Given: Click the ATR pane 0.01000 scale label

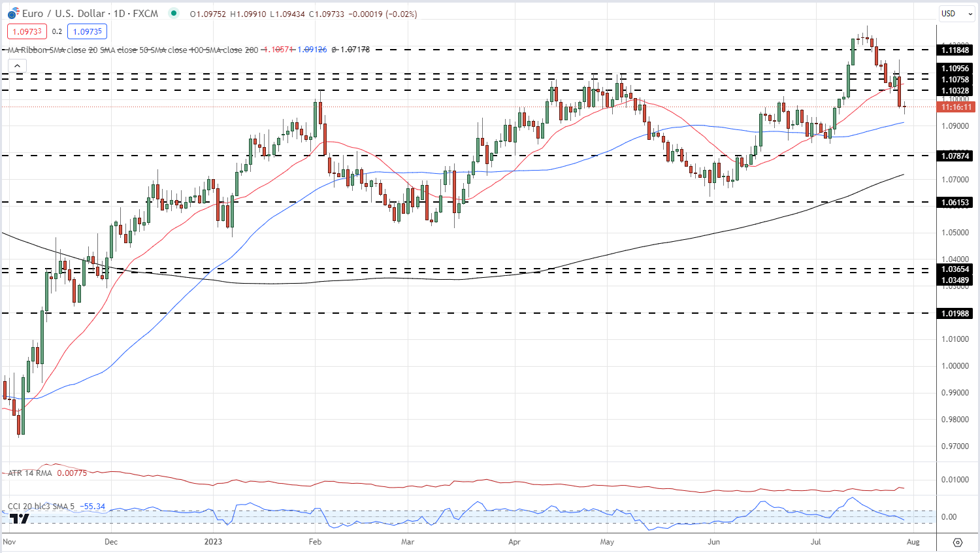Looking at the screenshot, I should tap(955, 480).
